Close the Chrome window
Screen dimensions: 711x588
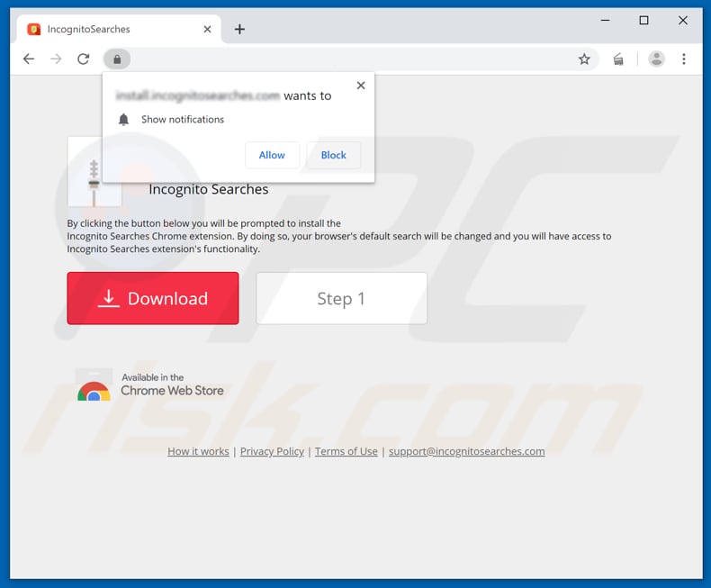coord(683,21)
